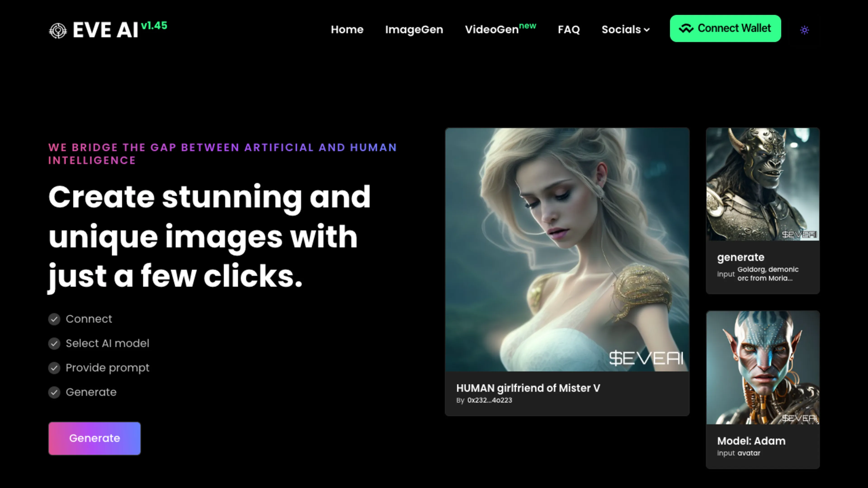The image size is (868, 488).
Task: Open the blue avatar Adam thumbnail
Action: [x=762, y=367]
